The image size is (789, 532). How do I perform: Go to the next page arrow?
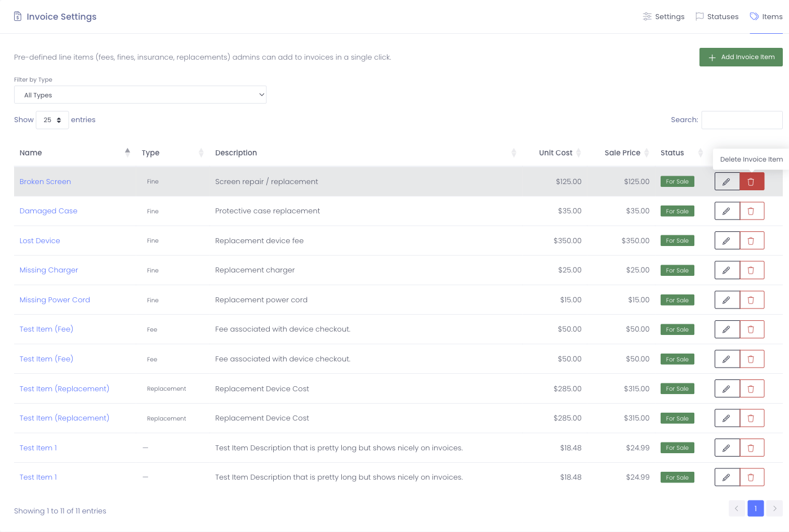tap(775, 508)
